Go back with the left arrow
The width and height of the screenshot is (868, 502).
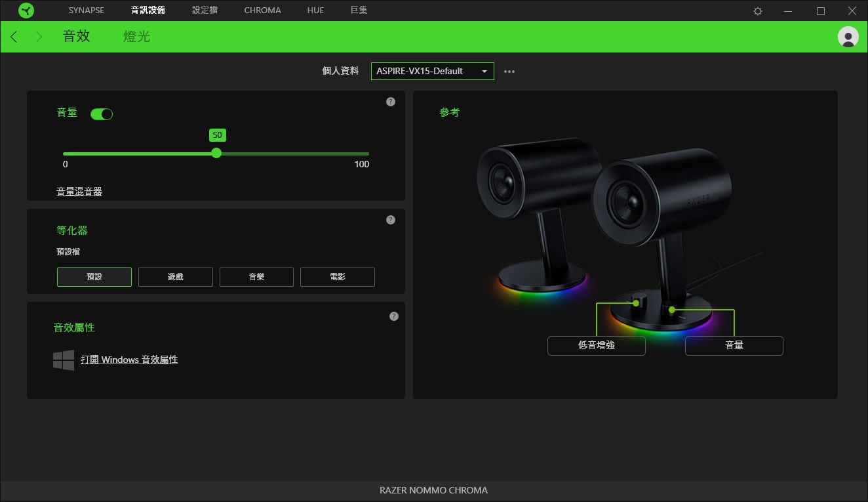14,37
